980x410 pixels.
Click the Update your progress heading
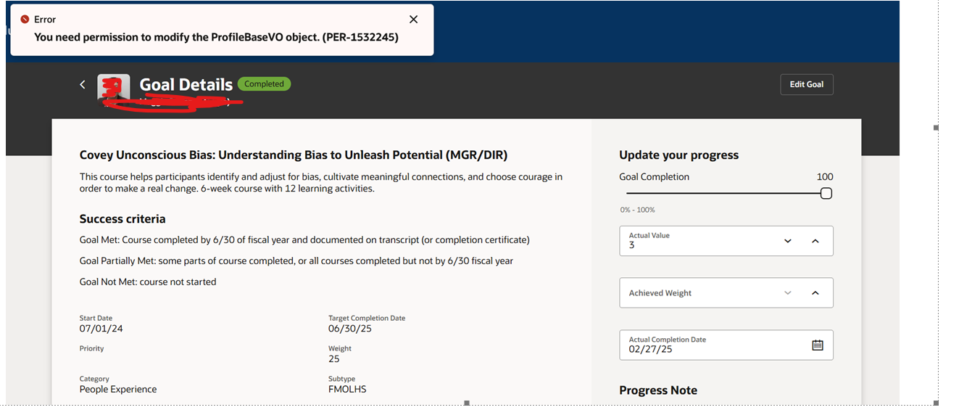(x=679, y=155)
